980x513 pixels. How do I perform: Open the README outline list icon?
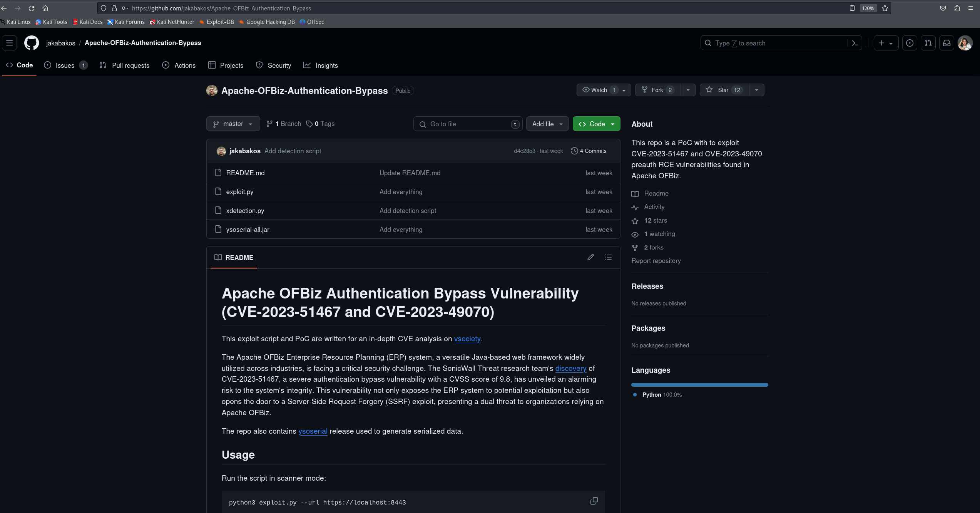608,257
